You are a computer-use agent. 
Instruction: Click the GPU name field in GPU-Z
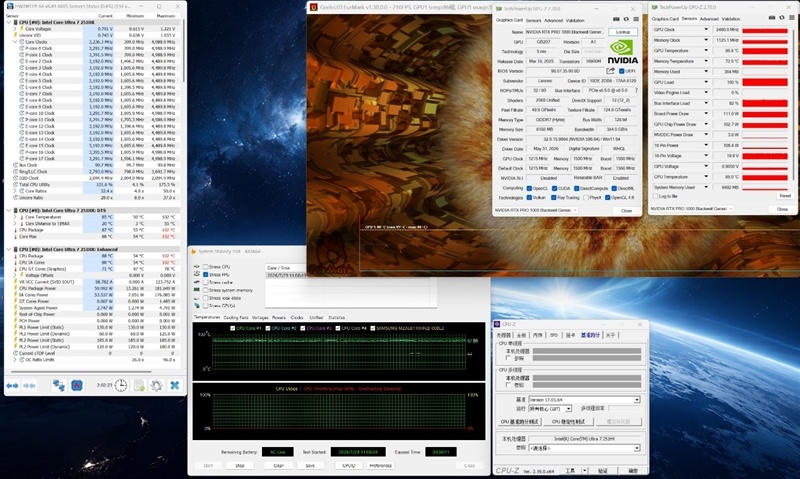pos(566,32)
